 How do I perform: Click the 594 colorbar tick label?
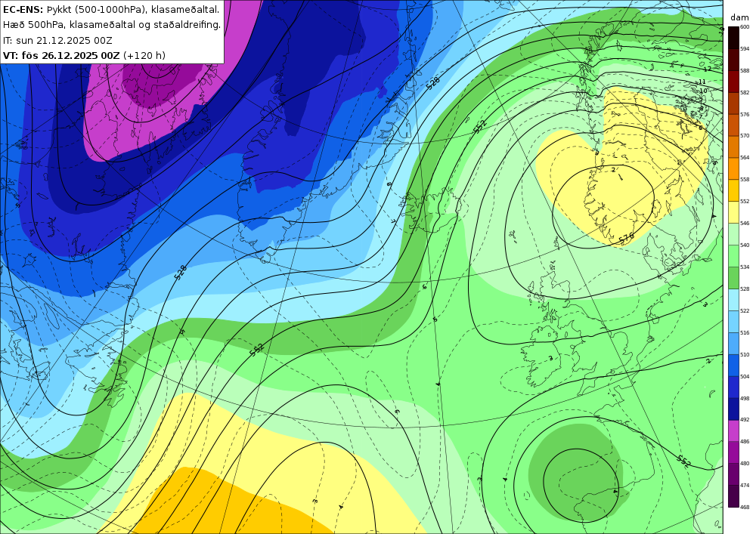coord(745,48)
